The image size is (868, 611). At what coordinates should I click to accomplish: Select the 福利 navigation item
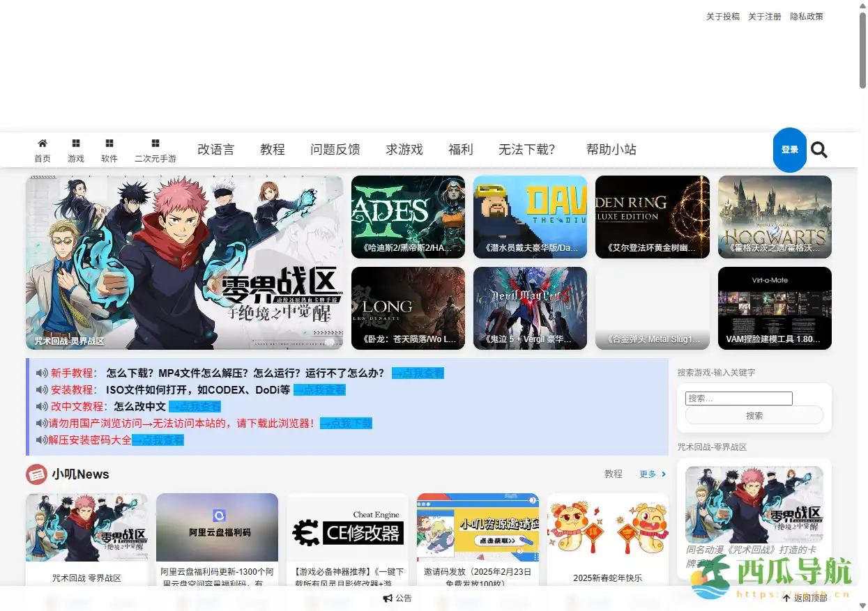[460, 149]
